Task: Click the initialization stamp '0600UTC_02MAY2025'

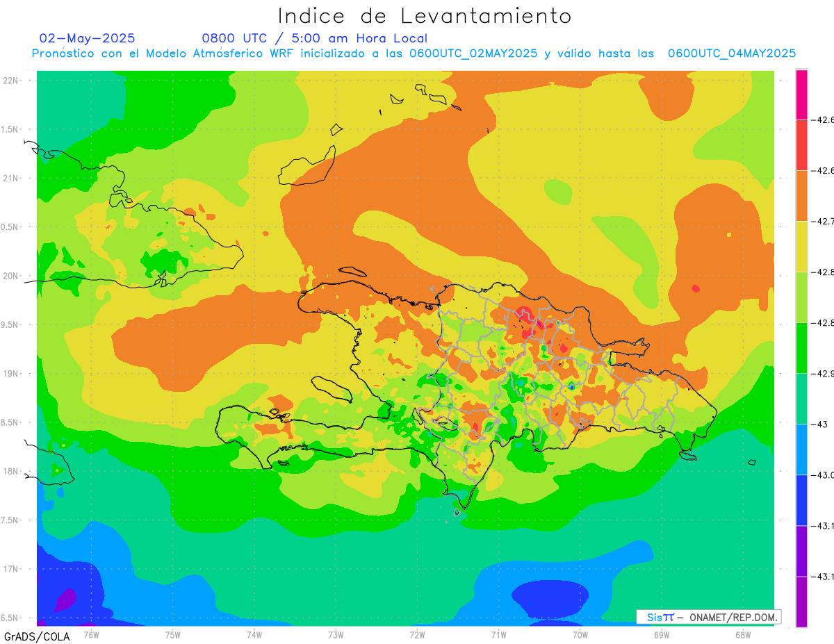Action: pos(473,53)
